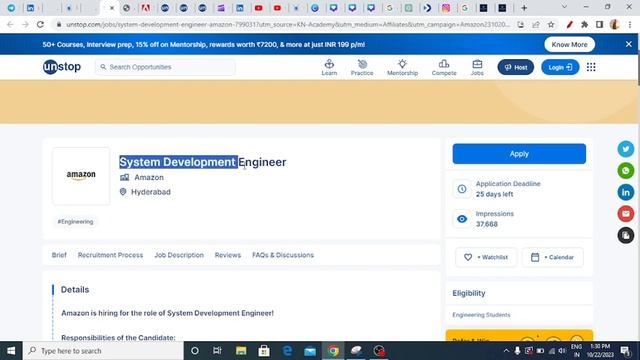
Task: Open the Chrome profile avatar
Action: coord(615,24)
